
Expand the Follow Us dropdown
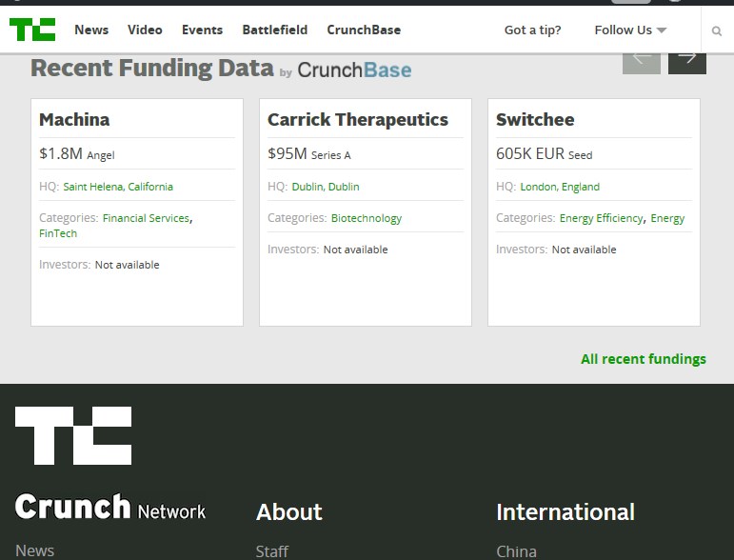click(630, 30)
